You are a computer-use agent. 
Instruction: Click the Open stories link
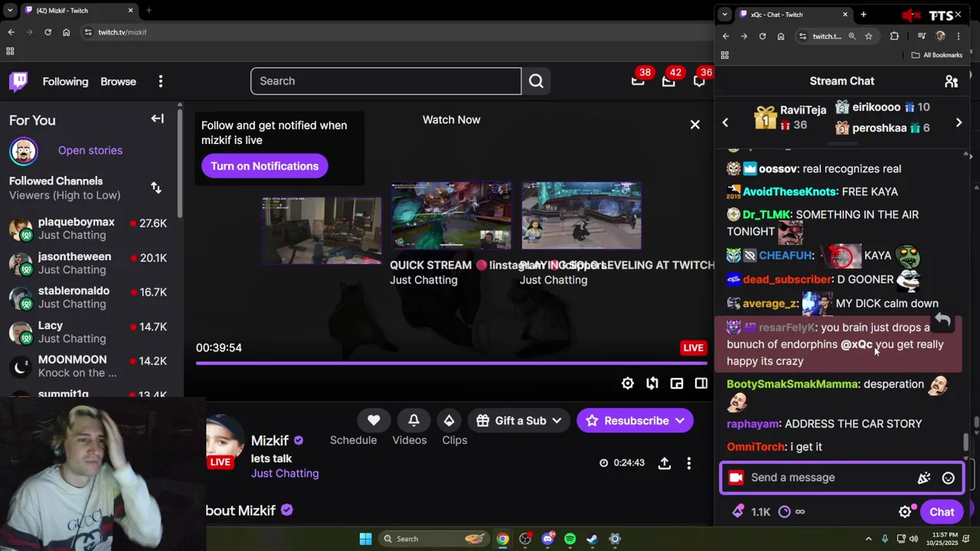click(90, 150)
